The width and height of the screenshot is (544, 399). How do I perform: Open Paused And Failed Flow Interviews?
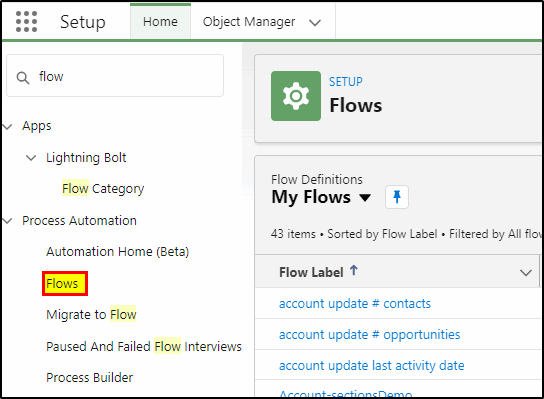click(144, 346)
